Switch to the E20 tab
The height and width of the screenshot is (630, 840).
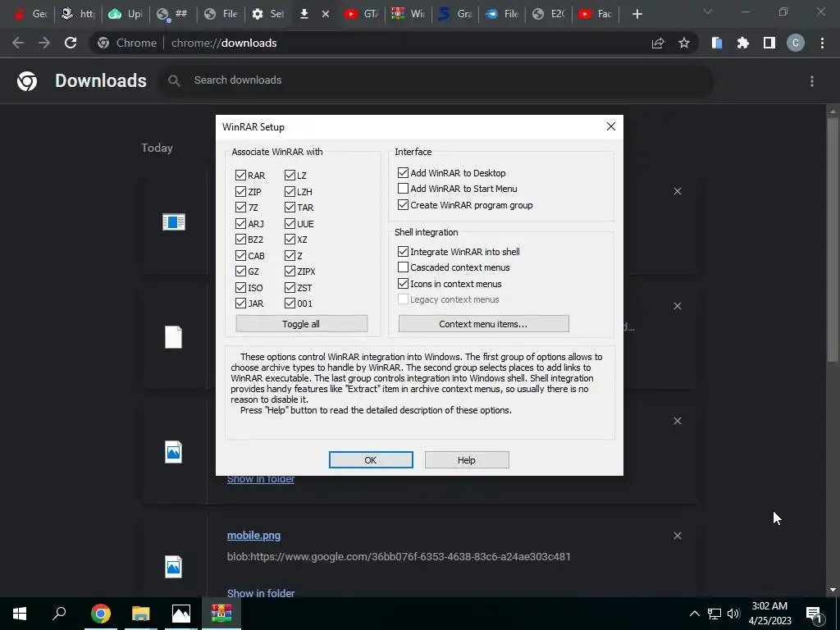pos(548,14)
